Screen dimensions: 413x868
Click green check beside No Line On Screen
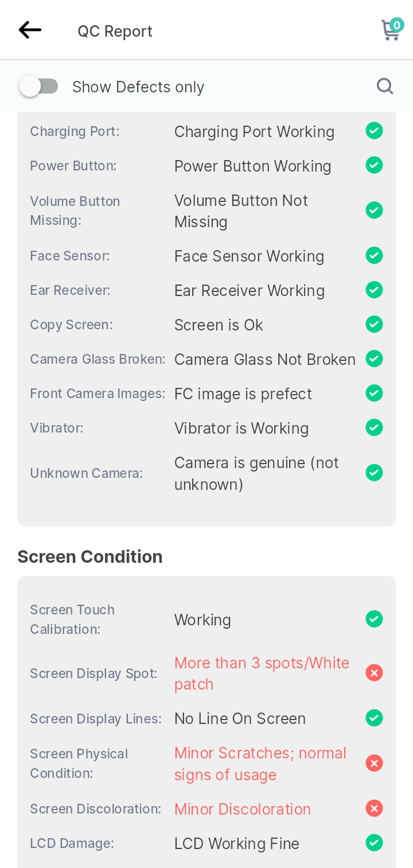(374, 718)
